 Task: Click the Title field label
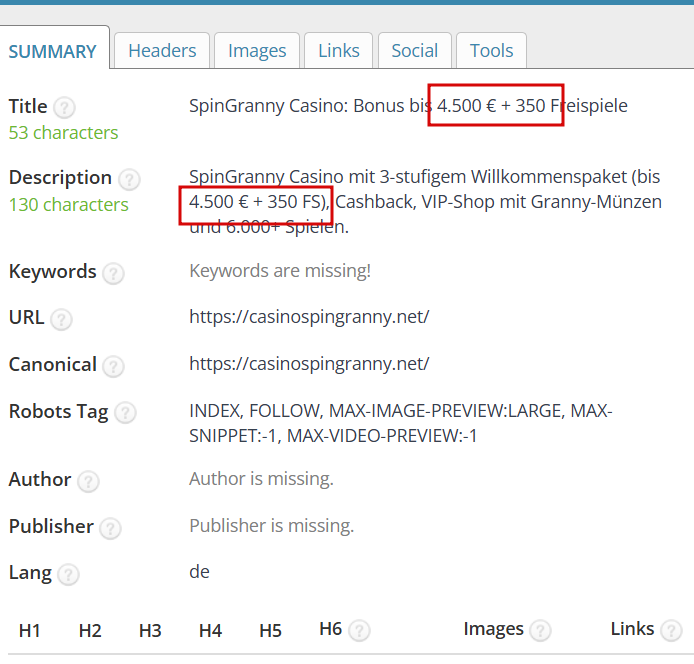(28, 106)
